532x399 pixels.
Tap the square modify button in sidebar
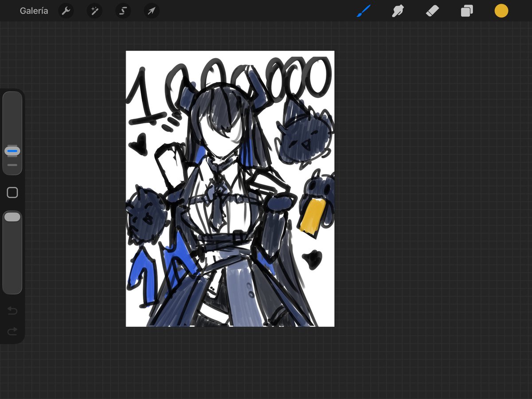[x=12, y=192]
